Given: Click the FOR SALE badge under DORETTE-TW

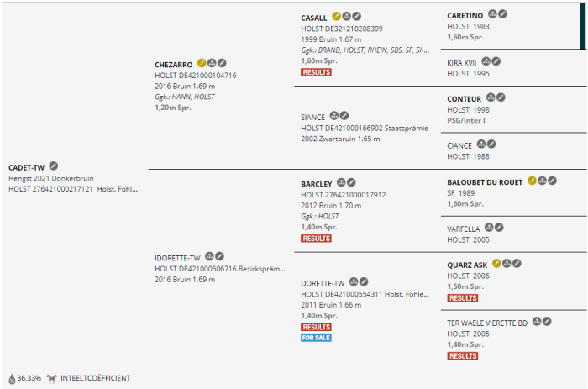Looking at the screenshot, I should (316, 338).
